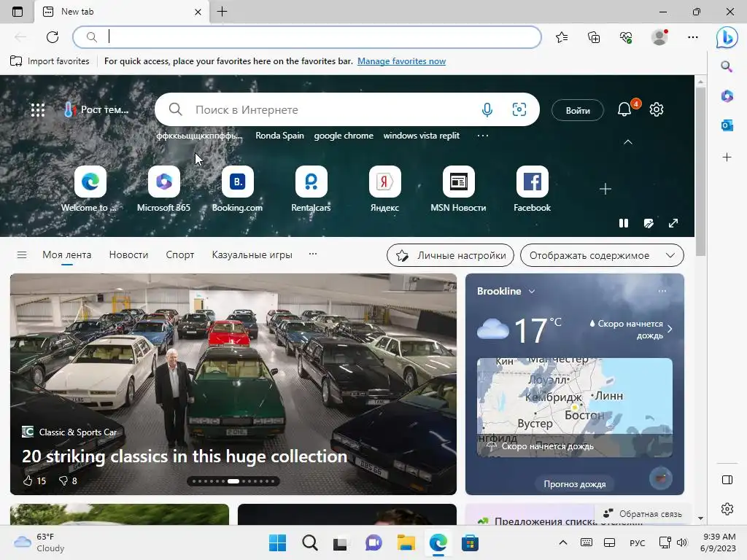The image size is (747, 560).
Task: Switch to the Спорт tab
Action: [180, 254]
